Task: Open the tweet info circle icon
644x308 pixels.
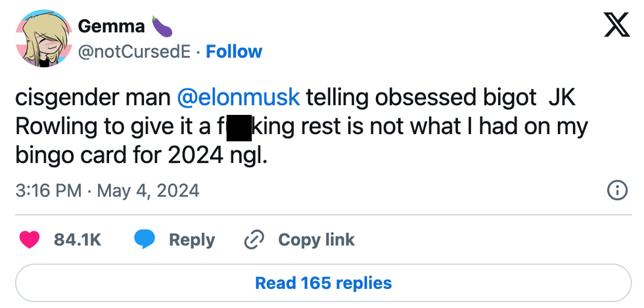Action: (x=616, y=190)
